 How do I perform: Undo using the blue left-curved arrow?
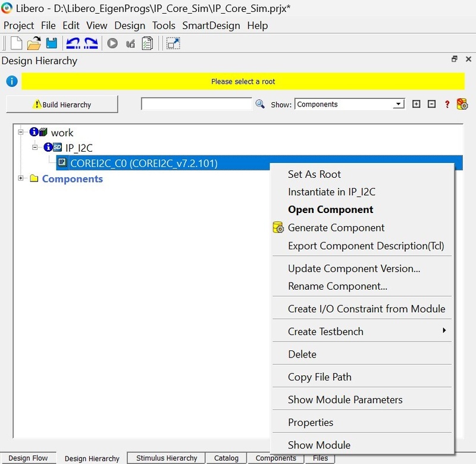click(x=73, y=43)
